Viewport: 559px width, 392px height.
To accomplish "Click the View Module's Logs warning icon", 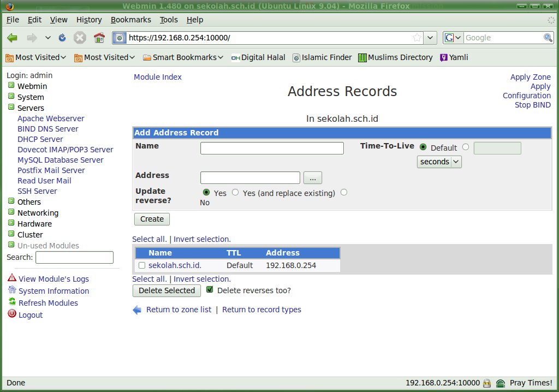I will click(x=12, y=278).
